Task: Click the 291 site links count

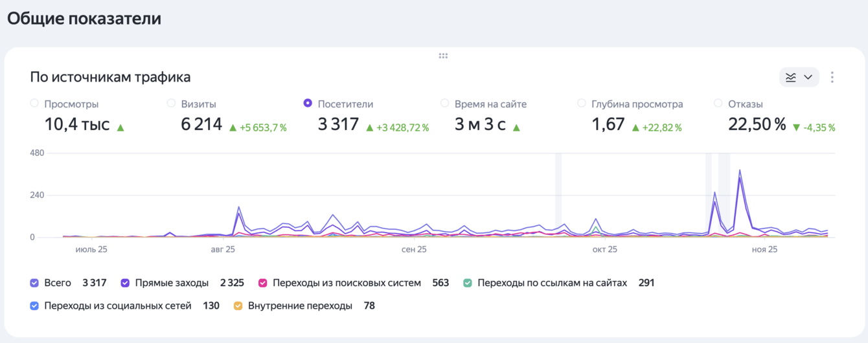Action: coord(646,283)
